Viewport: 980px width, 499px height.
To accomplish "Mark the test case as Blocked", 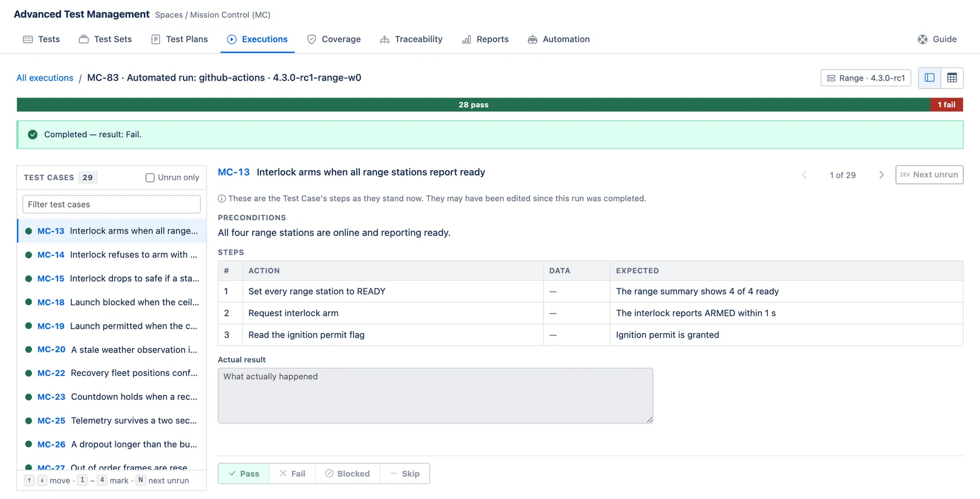I will point(348,474).
